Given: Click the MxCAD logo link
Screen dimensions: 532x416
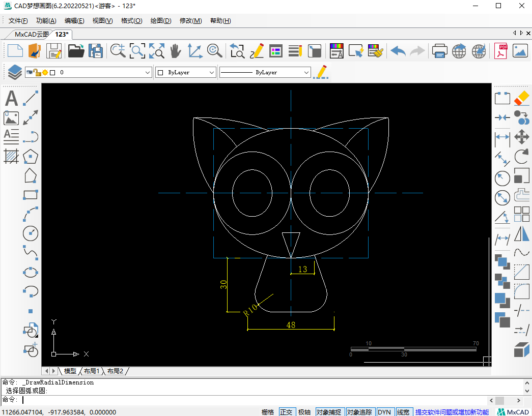Looking at the screenshot, I should [513, 412].
